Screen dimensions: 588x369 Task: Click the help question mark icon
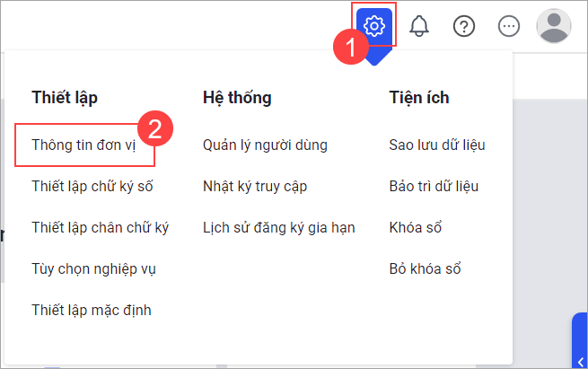(x=464, y=26)
